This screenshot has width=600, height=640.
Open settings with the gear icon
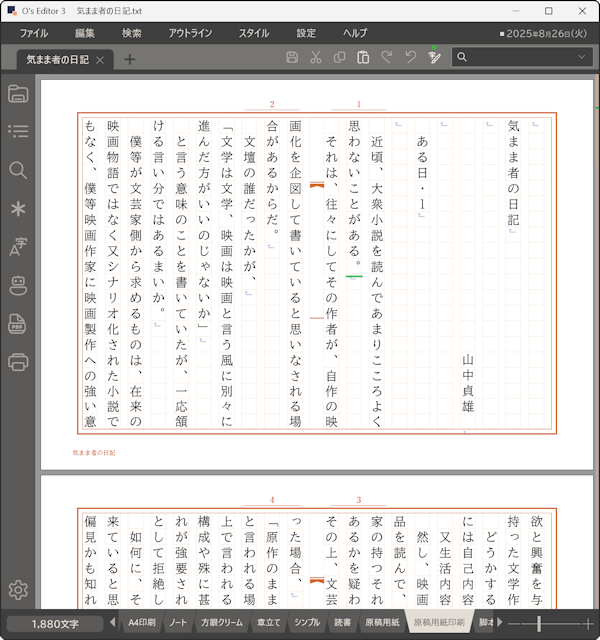pos(18,590)
